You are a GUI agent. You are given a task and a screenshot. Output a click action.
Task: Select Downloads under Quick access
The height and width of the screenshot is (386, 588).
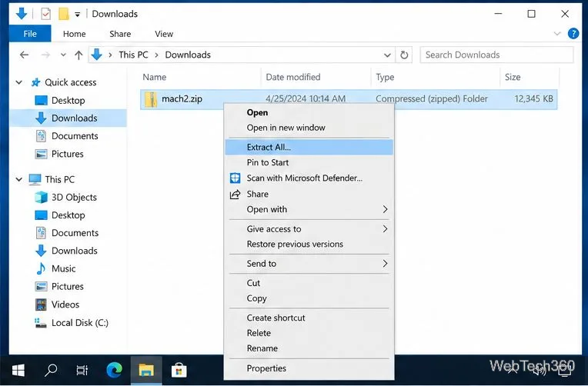74,118
